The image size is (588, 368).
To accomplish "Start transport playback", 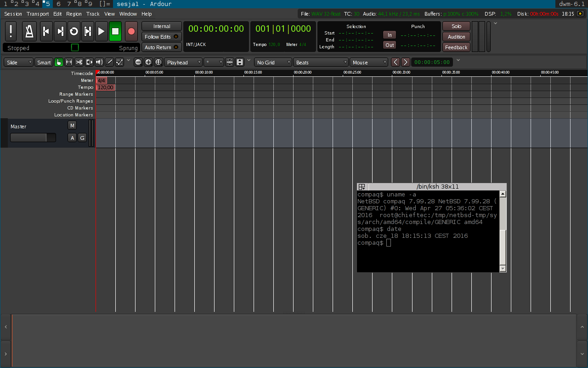I will click(101, 31).
